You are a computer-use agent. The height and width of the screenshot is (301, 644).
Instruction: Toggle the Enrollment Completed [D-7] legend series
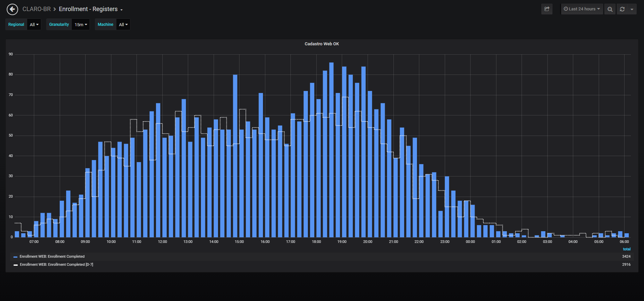pyautogui.click(x=56, y=264)
